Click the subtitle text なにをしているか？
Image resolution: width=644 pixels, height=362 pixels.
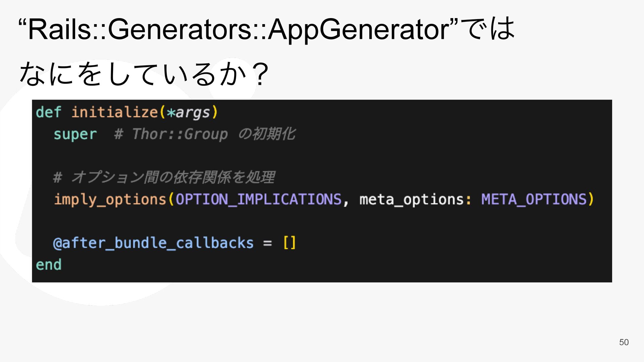(144, 74)
